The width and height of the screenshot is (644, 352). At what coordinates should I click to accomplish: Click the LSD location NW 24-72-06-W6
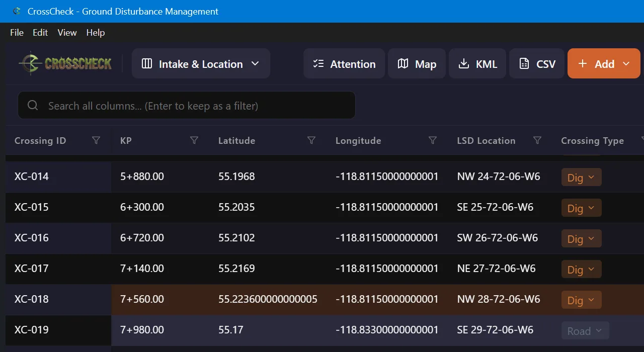499,177
